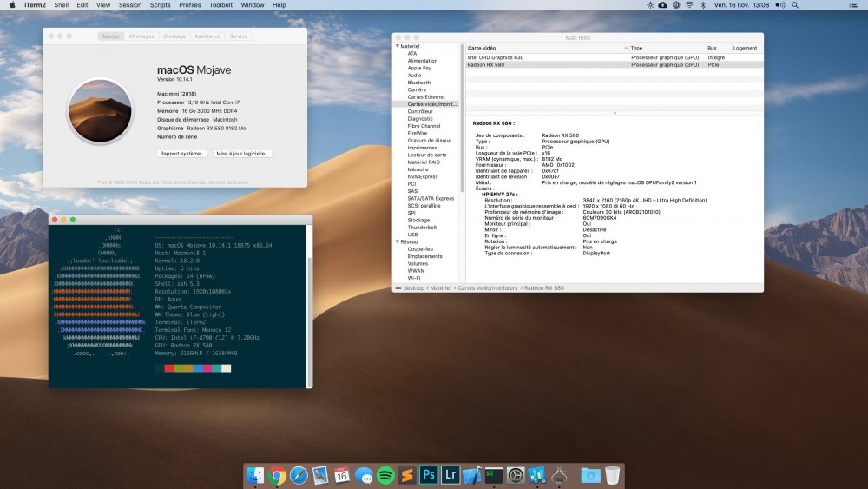Open the Shell menu
Screen dimensions: 868x489
pyautogui.click(x=62, y=5)
